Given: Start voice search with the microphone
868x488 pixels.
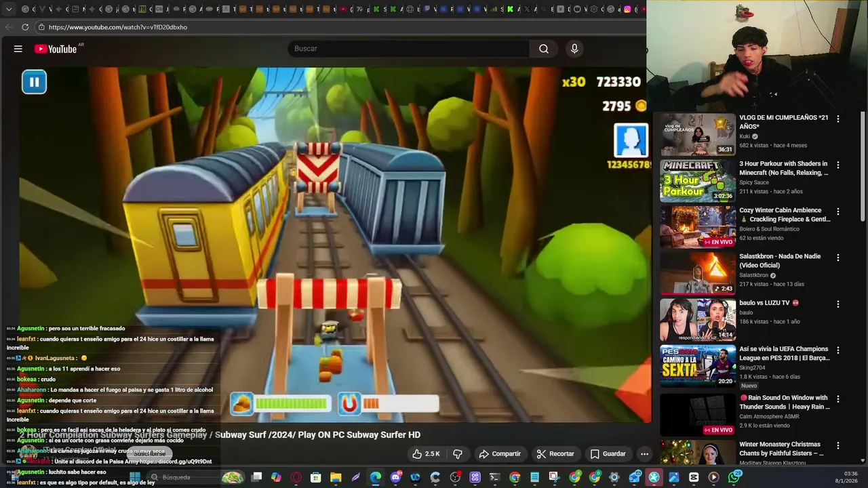Looking at the screenshot, I should 574,49.
